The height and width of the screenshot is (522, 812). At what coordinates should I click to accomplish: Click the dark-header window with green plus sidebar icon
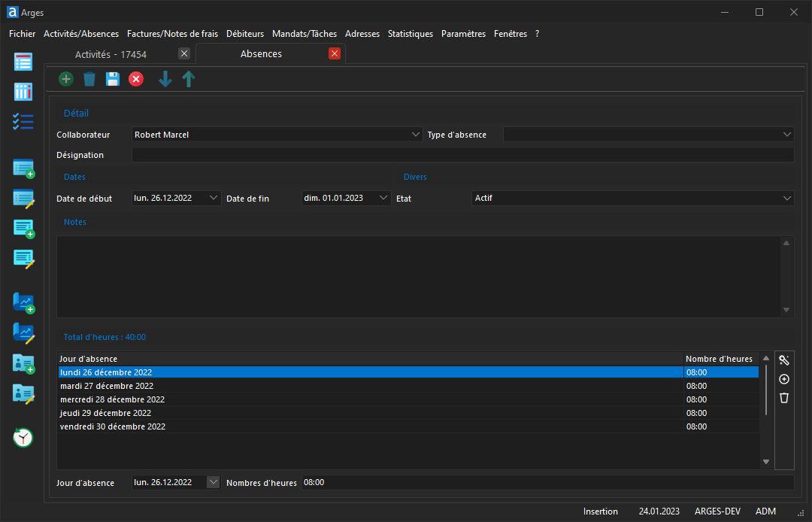tap(23, 168)
